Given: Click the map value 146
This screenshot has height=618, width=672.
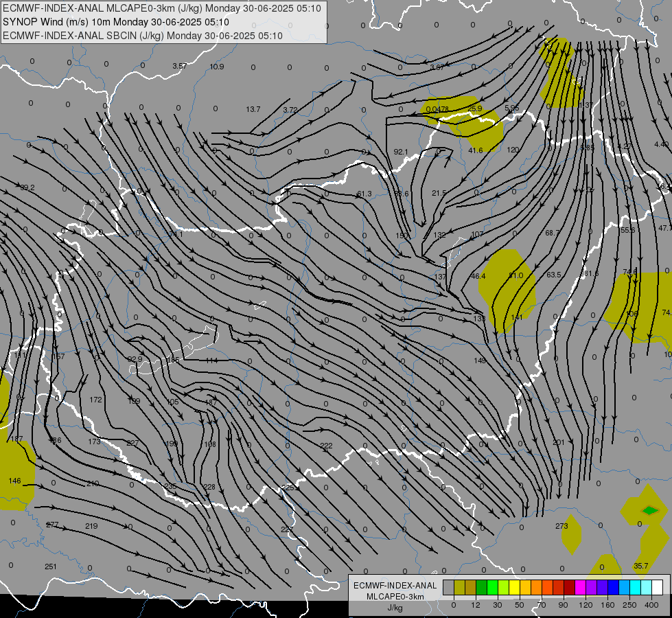Looking at the screenshot, I should (x=14, y=481).
